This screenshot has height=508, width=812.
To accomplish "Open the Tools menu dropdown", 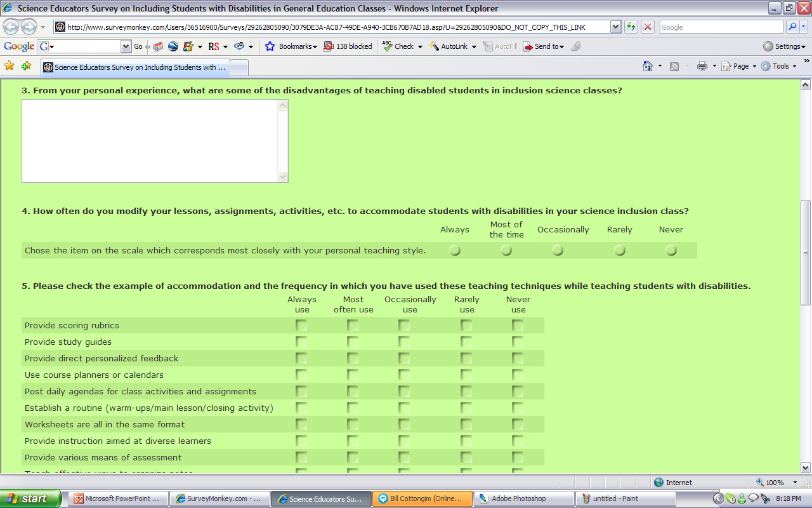I will pyautogui.click(x=779, y=66).
